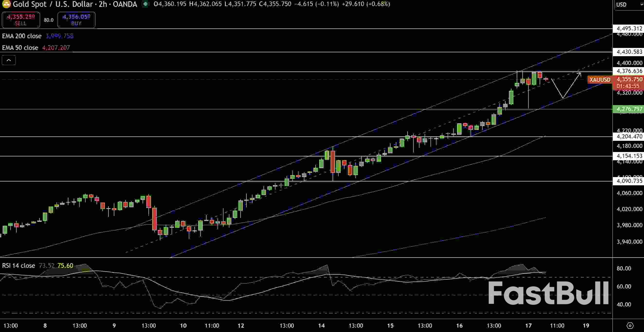
Task: Click date 14 on the time axis
Action: tap(321, 325)
